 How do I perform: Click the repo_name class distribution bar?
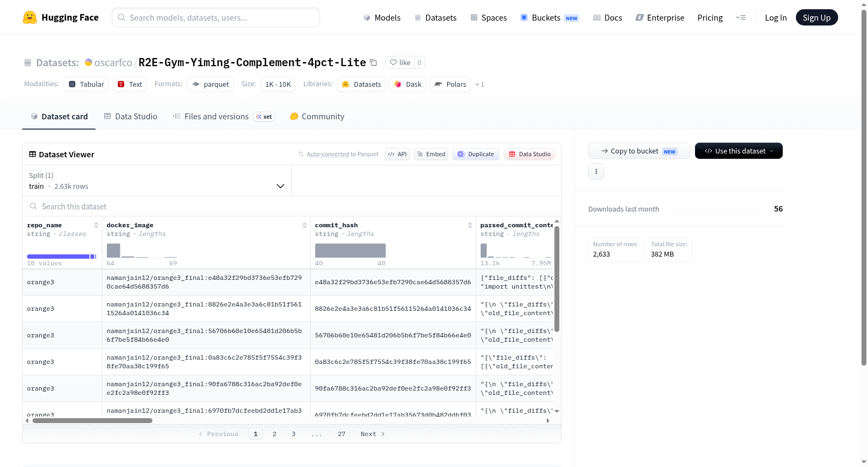coord(61,256)
